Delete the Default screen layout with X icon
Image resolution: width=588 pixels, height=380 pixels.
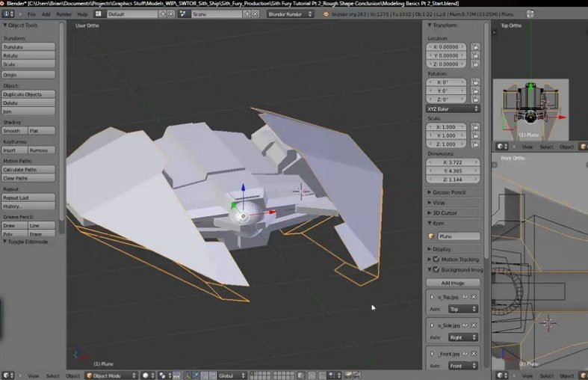(x=171, y=14)
